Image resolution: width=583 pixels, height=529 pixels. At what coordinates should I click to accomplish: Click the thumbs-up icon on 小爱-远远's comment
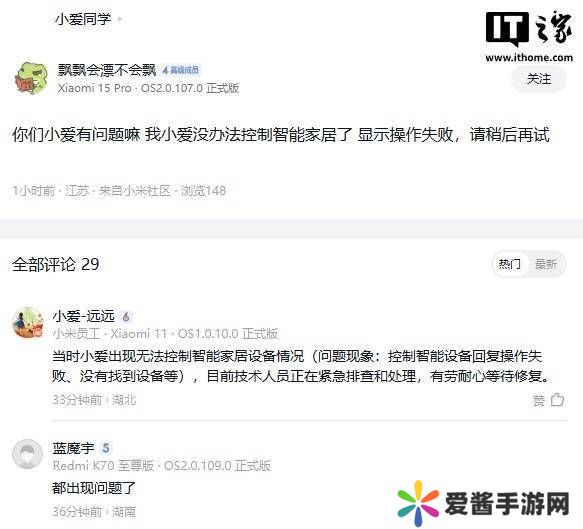point(557,400)
